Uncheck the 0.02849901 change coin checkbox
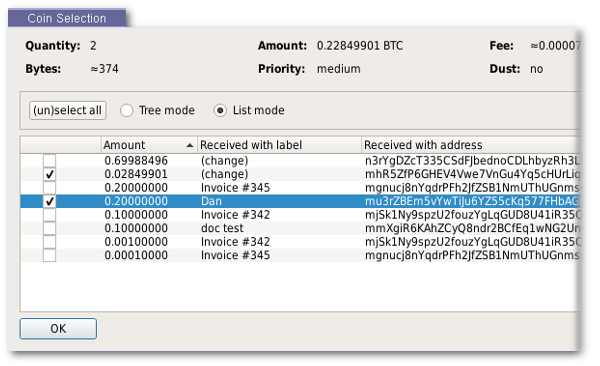This screenshot has width=600, height=366. point(49,175)
